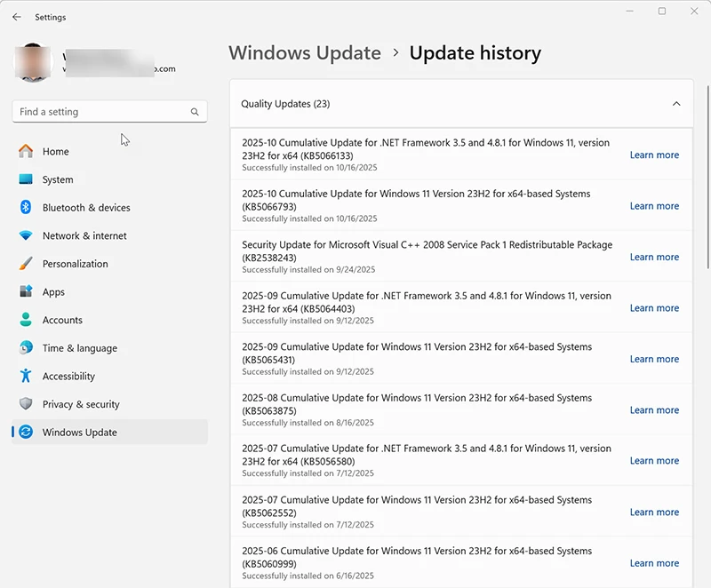Viewport: 711px width, 588px height.
Task: Select Windows Update in the sidebar
Action: click(x=80, y=433)
